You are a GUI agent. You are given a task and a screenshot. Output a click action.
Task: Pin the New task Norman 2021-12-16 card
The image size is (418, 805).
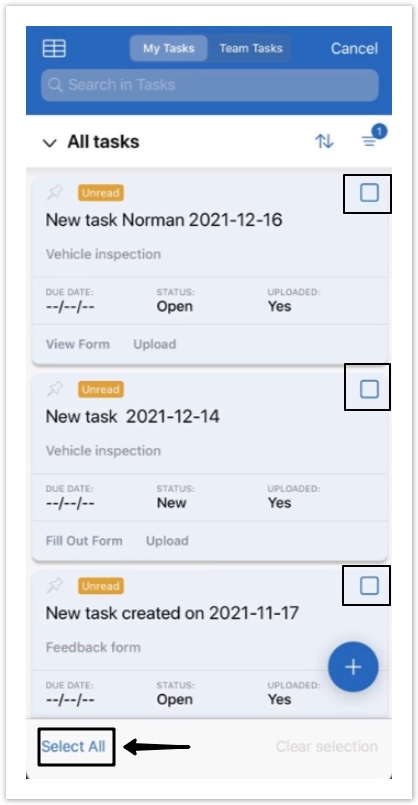click(x=54, y=193)
